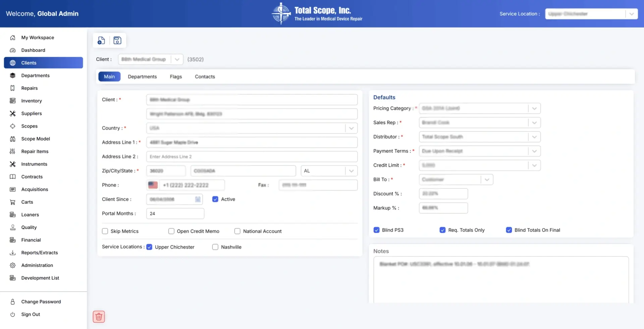Click Sign Out at the bottom
Image resolution: width=644 pixels, height=329 pixels.
click(31, 314)
